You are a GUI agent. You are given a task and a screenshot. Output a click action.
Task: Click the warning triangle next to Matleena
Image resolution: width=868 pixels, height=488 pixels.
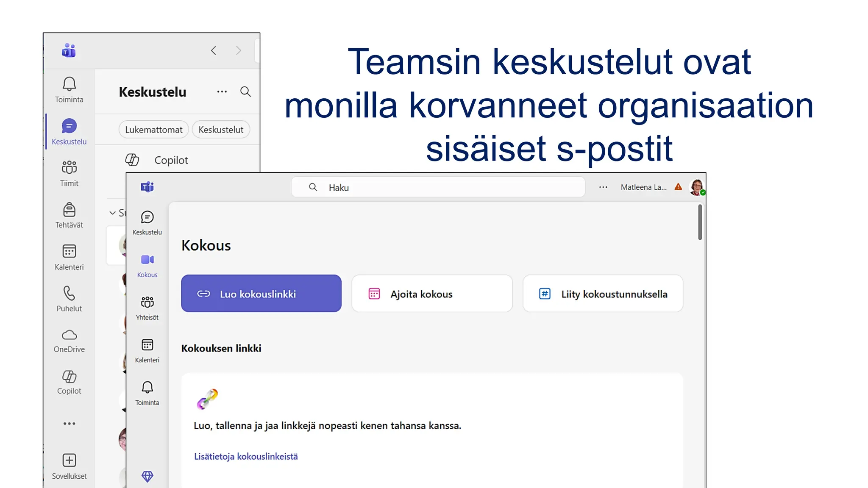(678, 187)
